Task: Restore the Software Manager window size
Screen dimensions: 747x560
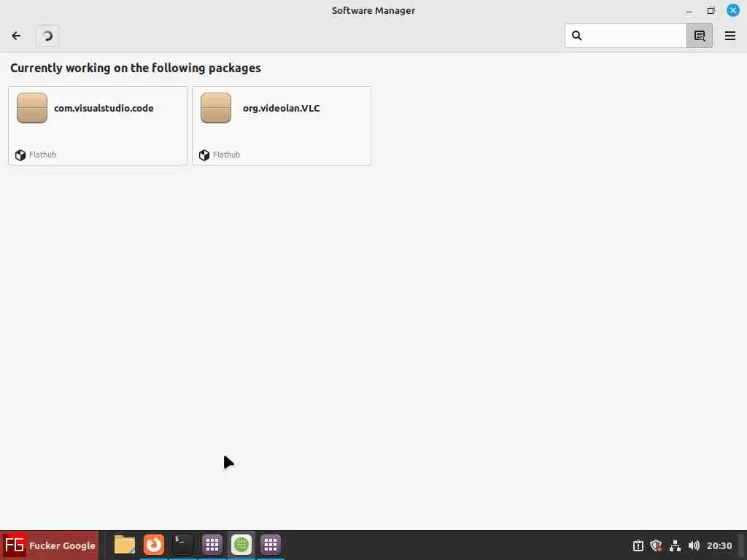Action: 711,10
